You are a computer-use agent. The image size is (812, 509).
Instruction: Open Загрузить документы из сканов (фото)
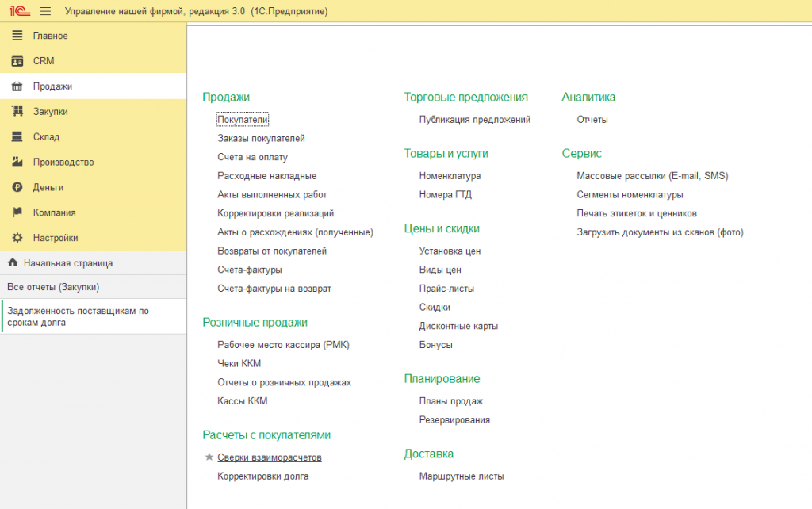point(660,232)
